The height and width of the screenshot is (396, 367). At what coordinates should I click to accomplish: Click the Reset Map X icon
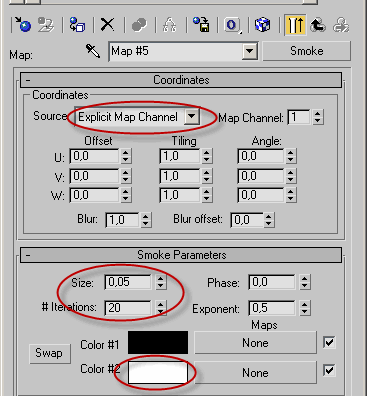tap(107, 25)
